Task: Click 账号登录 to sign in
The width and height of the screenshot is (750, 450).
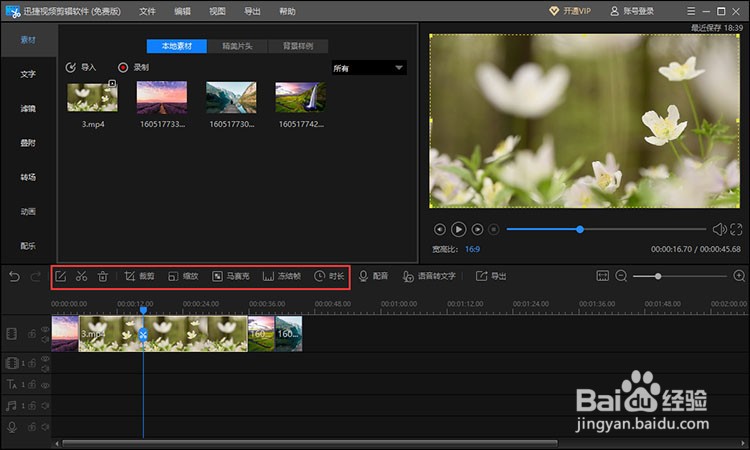Action: (632, 11)
